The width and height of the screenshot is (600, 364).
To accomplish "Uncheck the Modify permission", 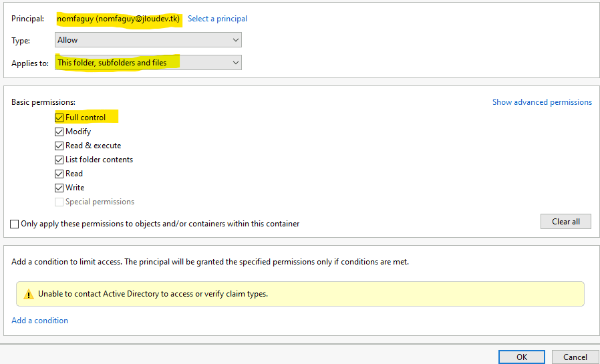I will click(59, 132).
